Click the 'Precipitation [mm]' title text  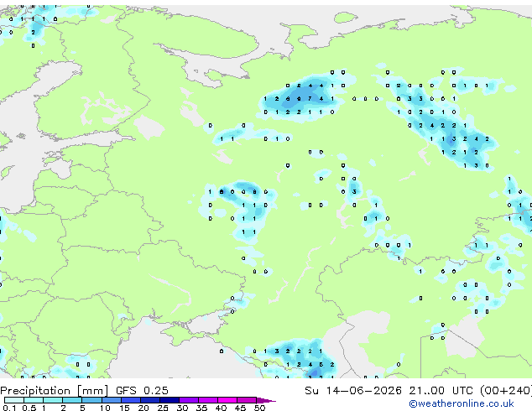(x=54, y=391)
